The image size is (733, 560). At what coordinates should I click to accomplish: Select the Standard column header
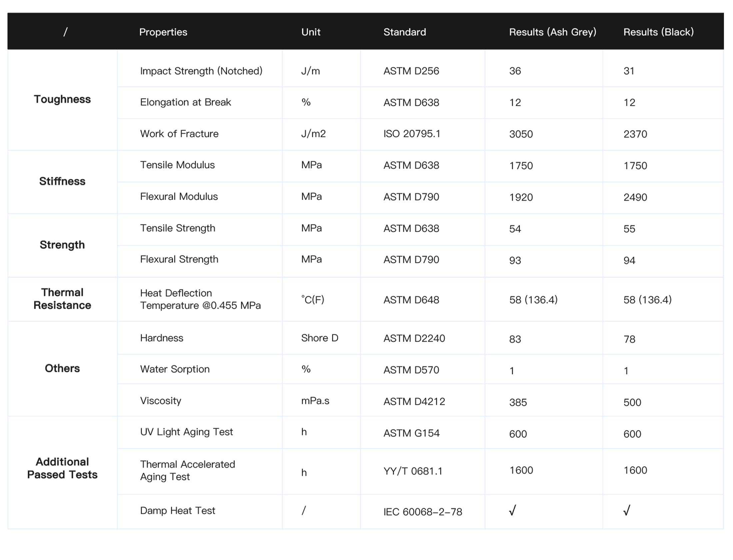[x=404, y=32]
